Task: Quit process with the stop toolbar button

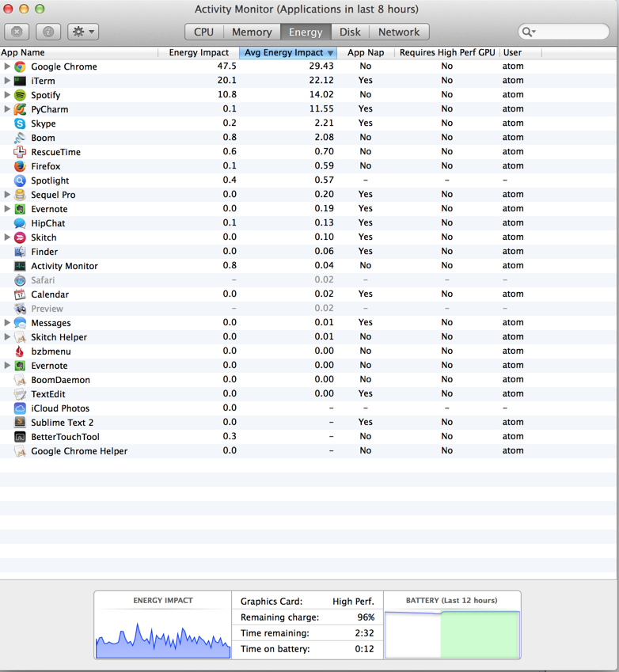Action: (x=17, y=32)
